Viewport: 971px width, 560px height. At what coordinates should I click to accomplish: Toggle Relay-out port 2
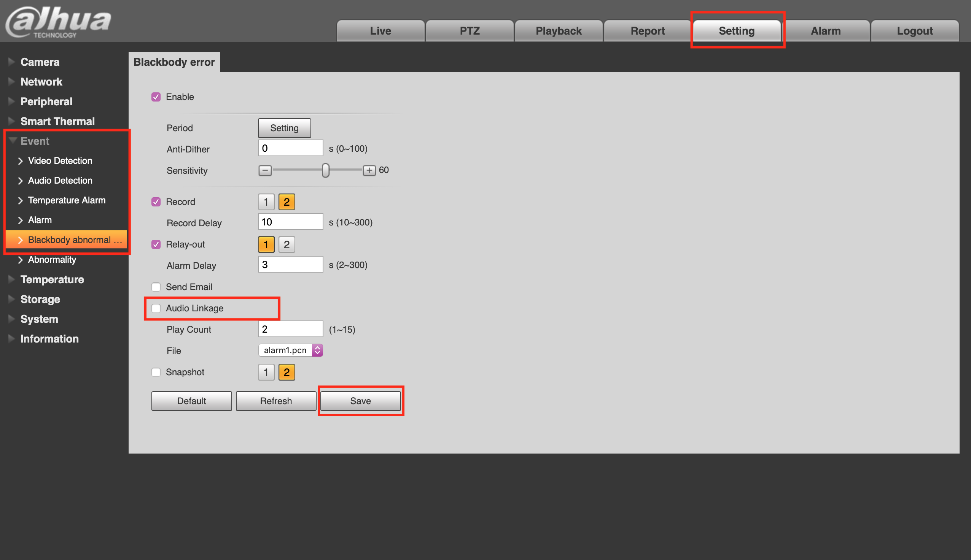tap(287, 244)
